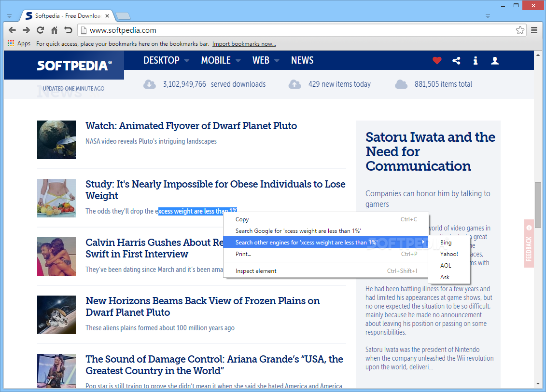Image resolution: width=546 pixels, height=392 pixels.
Task: Open Satoru Iwata feature headline
Action: tap(430, 151)
